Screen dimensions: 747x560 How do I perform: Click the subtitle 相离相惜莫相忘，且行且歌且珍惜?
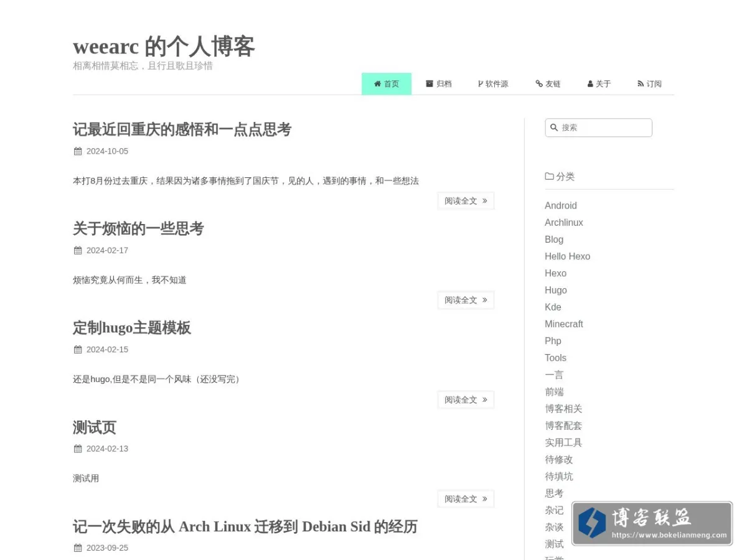pos(143,66)
